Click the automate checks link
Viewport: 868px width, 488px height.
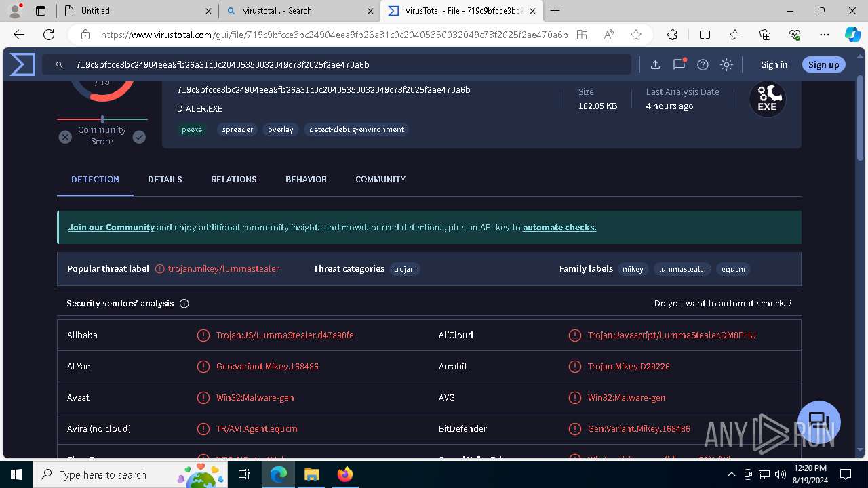(559, 228)
